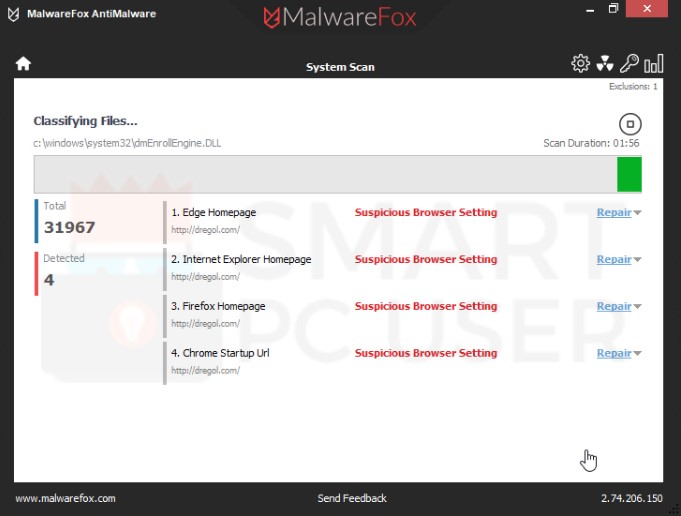Open the Reports bar chart icon
Image resolution: width=681 pixels, height=516 pixels.
coord(654,63)
